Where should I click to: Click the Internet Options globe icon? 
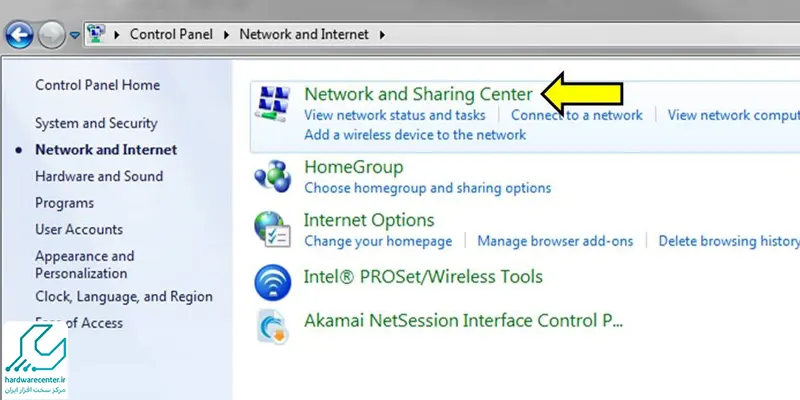[272, 230]
